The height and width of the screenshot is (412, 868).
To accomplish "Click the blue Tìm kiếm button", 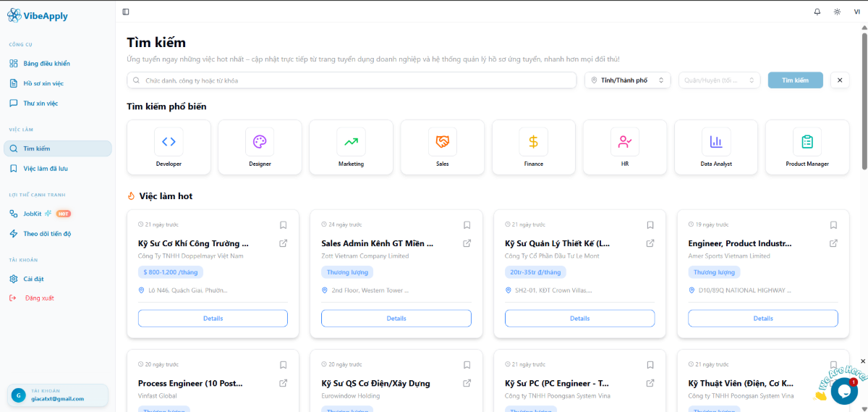I will click(x=795, y=80).
